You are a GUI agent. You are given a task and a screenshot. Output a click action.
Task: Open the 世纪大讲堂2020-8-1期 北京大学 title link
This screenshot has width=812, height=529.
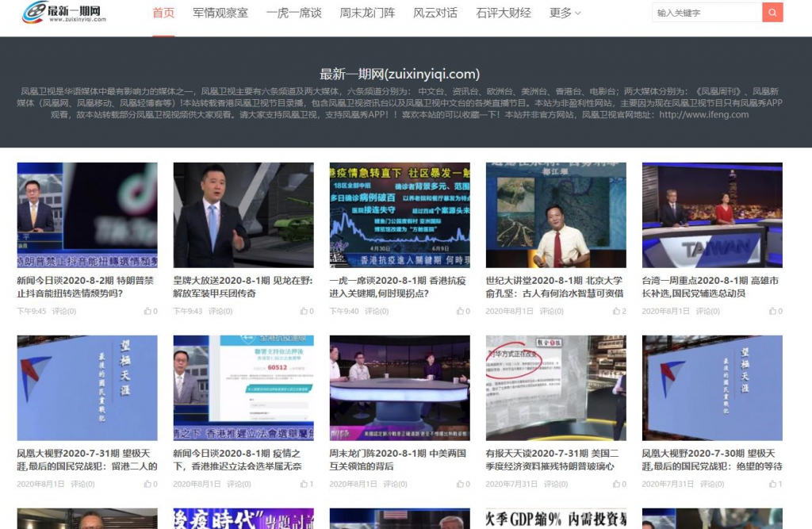pyautogui.click(x=554, y=287)
